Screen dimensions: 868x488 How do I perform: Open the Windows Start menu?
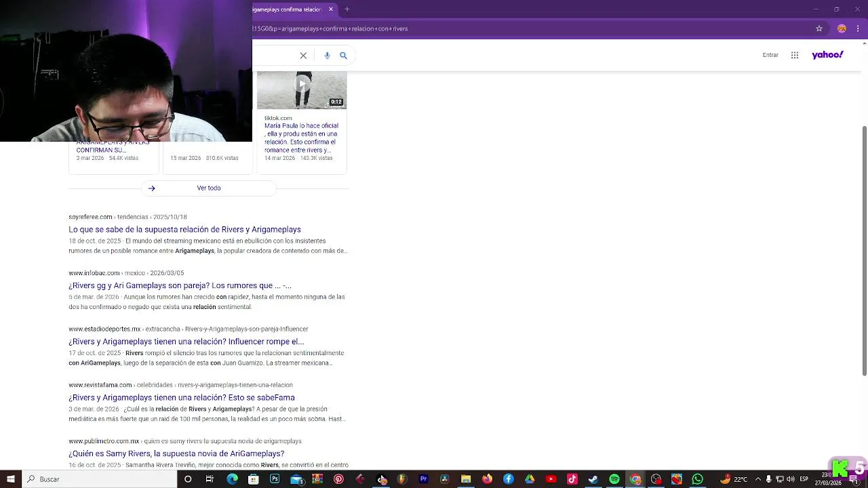[x=10, y=479]
